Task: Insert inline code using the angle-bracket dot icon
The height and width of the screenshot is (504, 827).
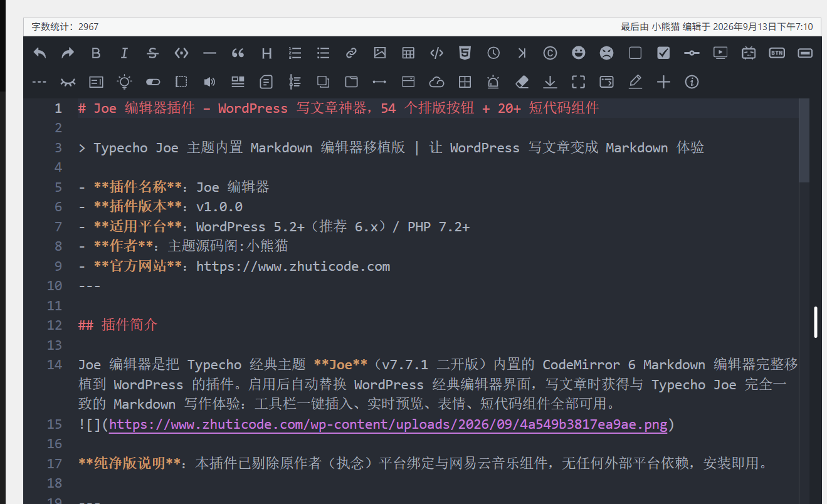Action: [181, 53]
